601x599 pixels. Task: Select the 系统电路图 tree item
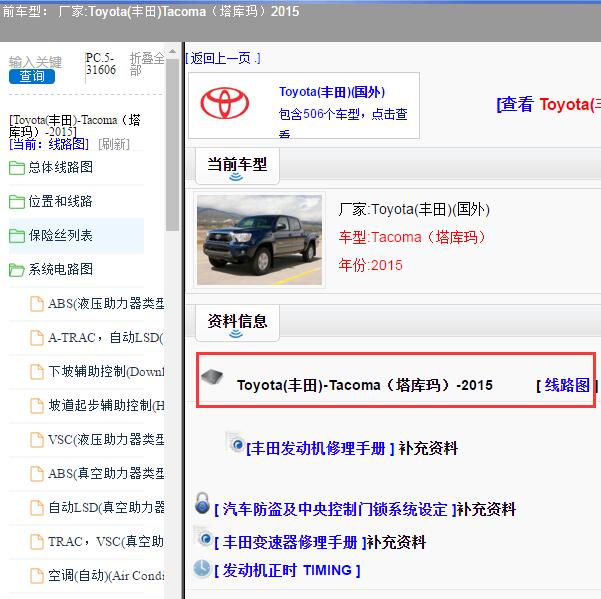pyautogui.click(x=61, y=269)
